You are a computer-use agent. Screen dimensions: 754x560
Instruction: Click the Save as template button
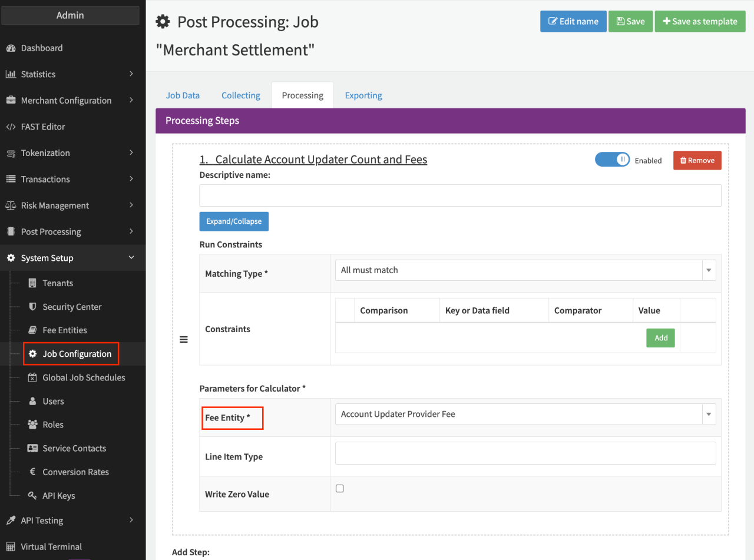tap(700, 21)
